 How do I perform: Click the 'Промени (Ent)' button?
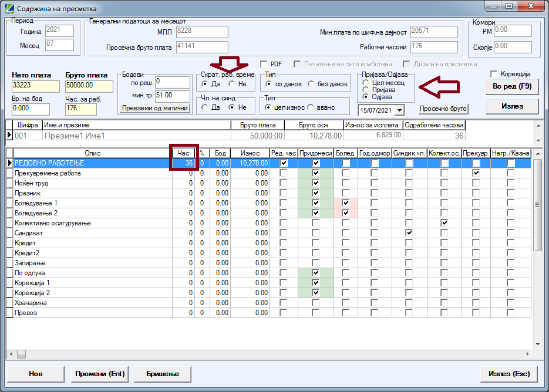(100, 374)
